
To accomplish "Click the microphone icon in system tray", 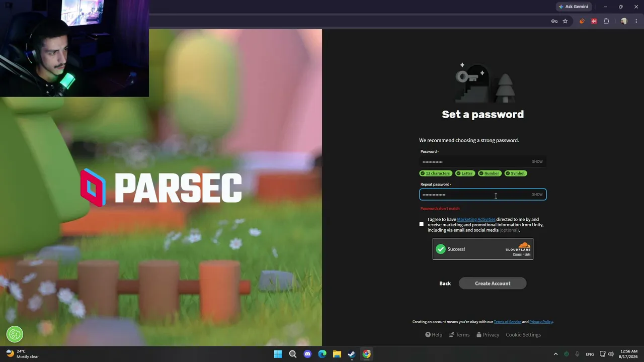I will click(577, 354).
